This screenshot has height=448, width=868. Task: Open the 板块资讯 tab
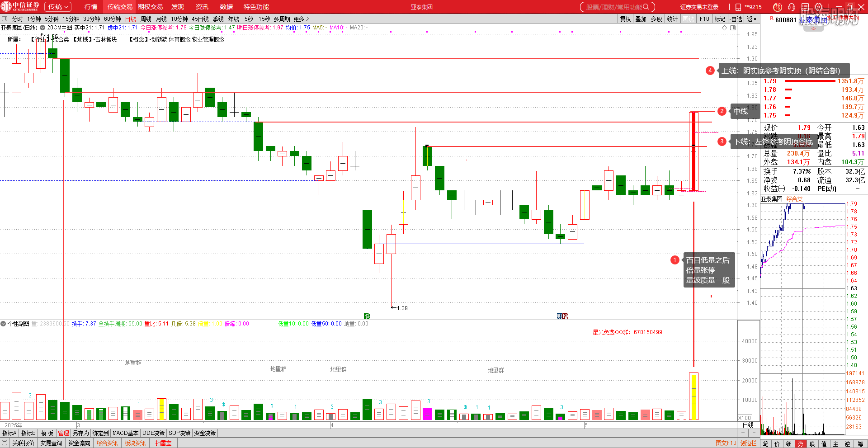click(135, 443)
